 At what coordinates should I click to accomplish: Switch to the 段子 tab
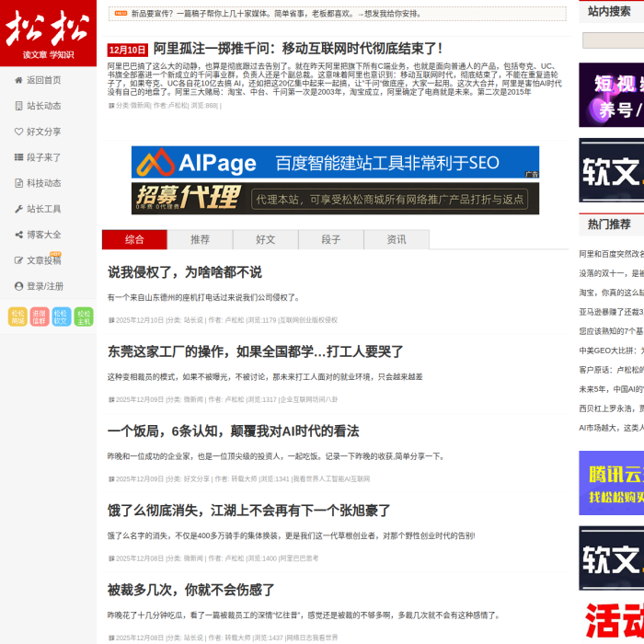pos(331,239)
